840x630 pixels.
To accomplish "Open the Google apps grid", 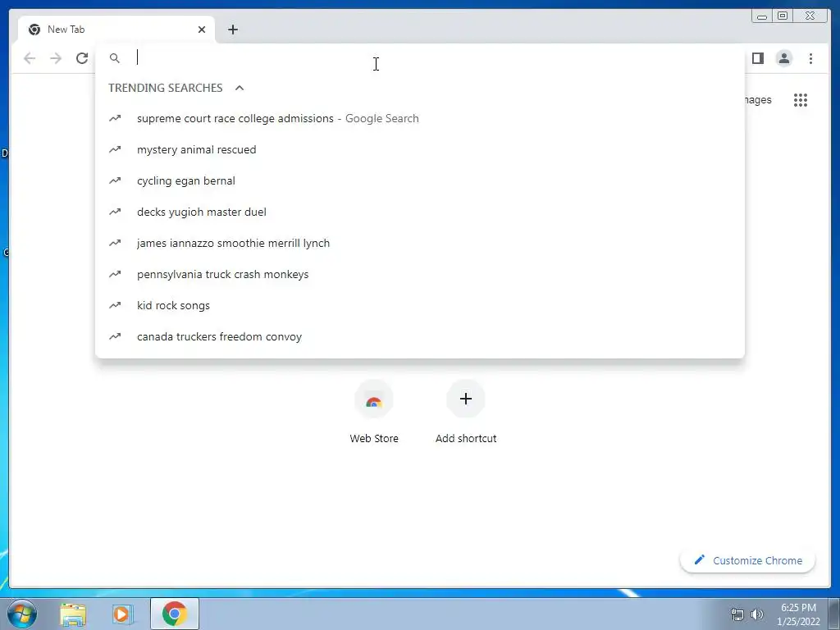I will (x=801, y=100).
